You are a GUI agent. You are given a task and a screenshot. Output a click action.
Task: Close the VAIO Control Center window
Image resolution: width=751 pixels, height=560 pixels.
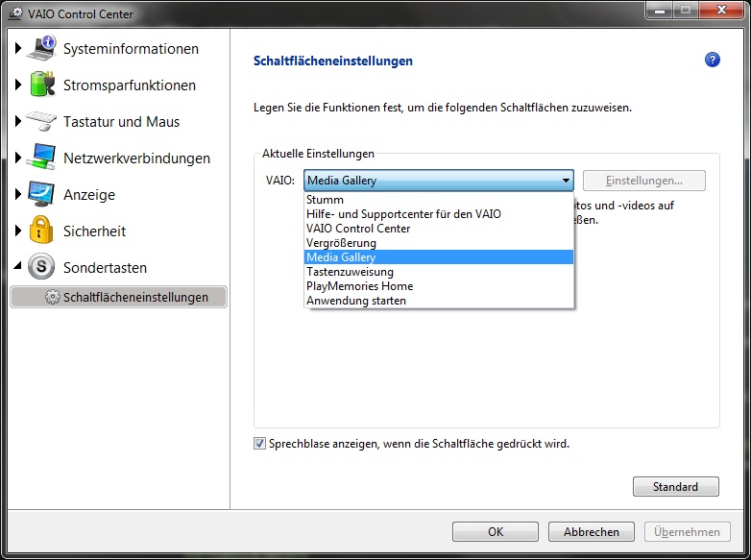pos(722,10)
